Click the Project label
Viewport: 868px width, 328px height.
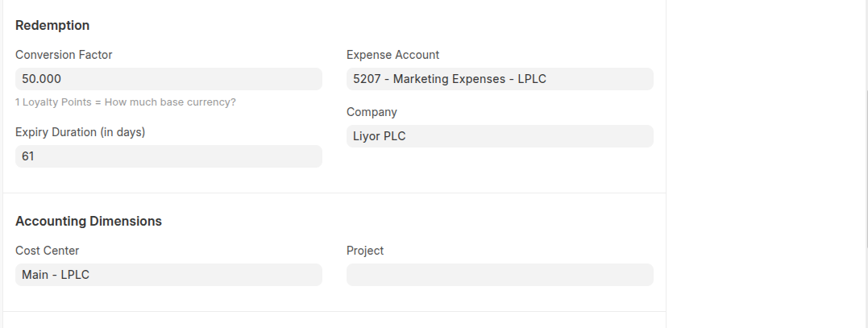click(365, 251)
